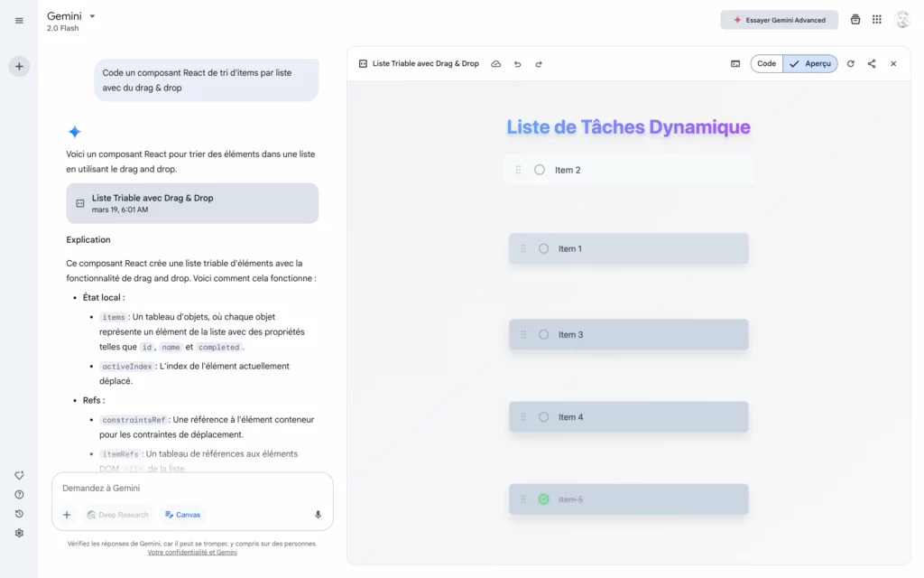Screen dimensions: 924x578
Task: Expand the Gemini model dropdown
Action: (92, 16)
